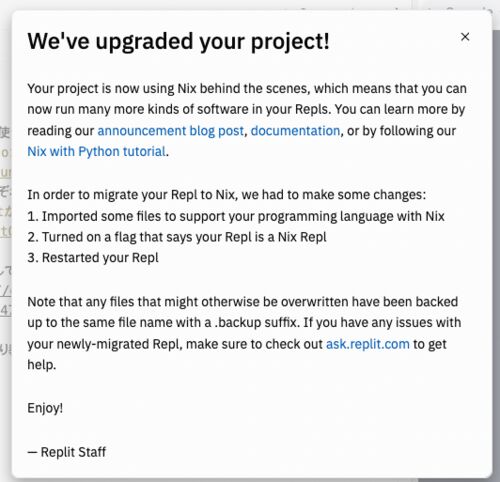Click the "Imported some files" list item
The width and height of the screenshot is (500, 482).
(236, 216)
